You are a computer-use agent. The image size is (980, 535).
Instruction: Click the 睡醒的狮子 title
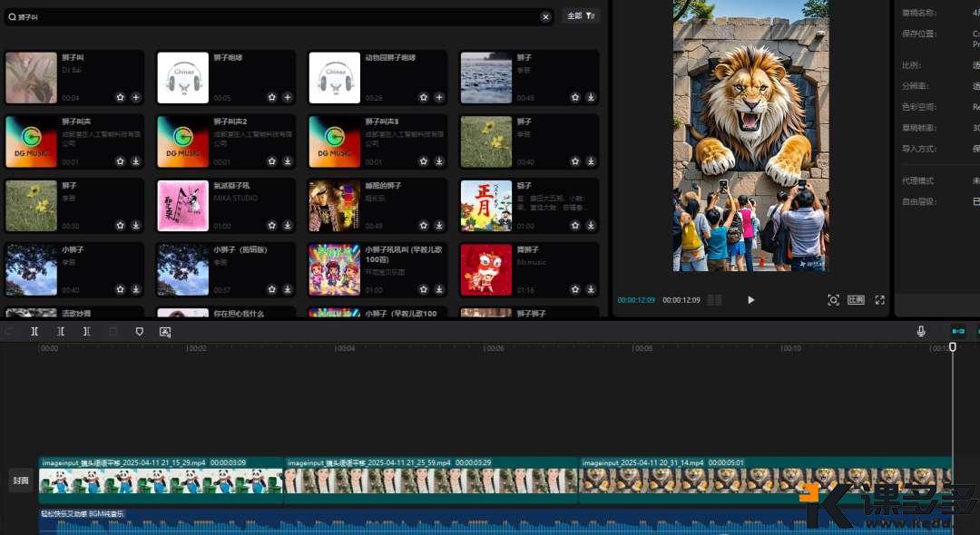coord(383,185)
